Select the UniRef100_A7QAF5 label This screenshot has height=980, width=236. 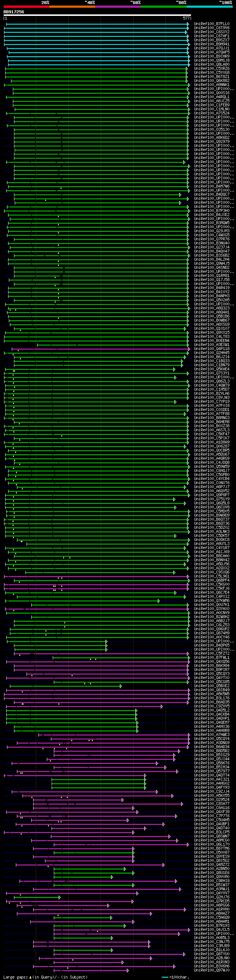point(212,52)
